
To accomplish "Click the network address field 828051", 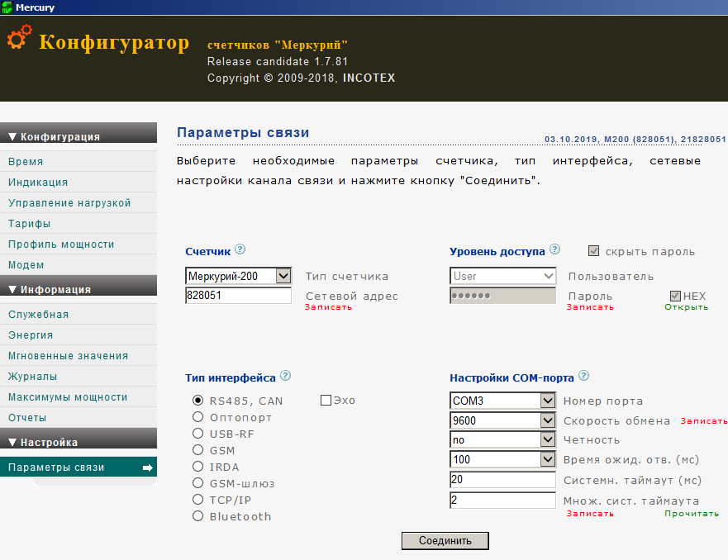I will pyautogui.click(x=238, y=296).
